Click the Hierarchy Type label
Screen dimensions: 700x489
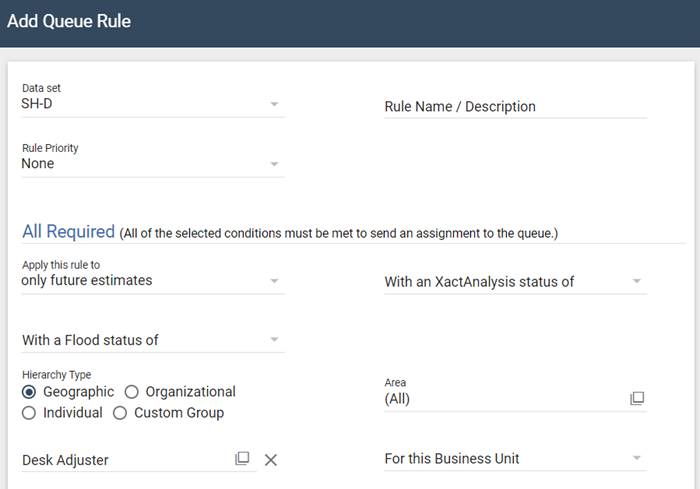56,375
